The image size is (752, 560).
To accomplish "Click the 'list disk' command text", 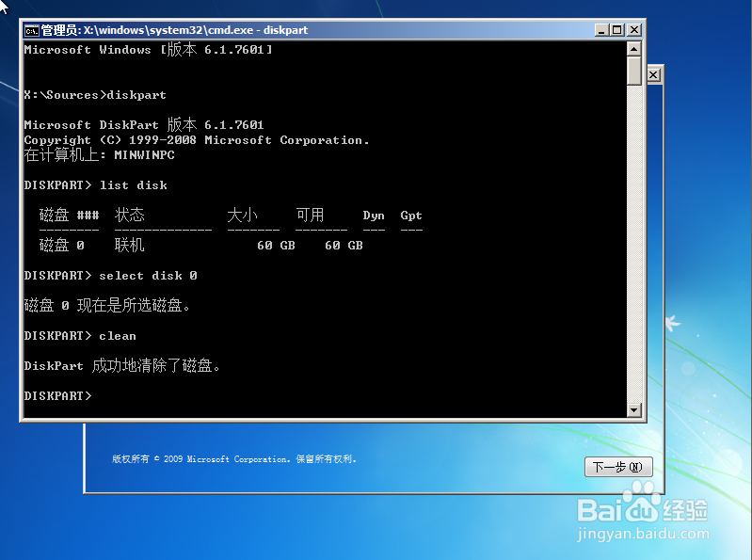I will pos(134,185).
